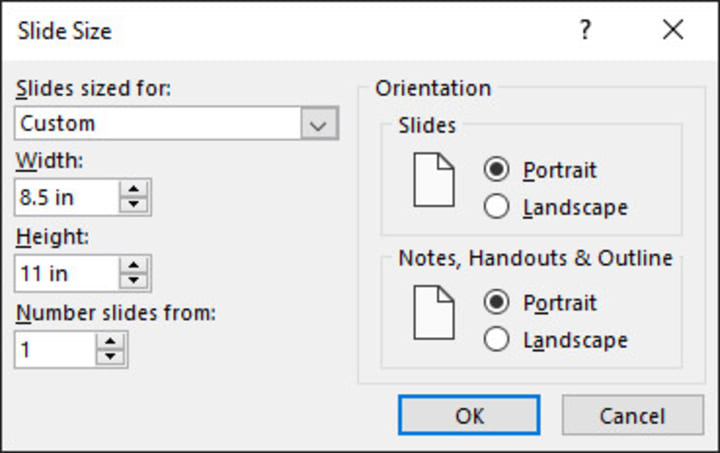This screenshot has width=720, height=453.
Task: Click the Notes orientation page icon
Action: tap(434, 313)
